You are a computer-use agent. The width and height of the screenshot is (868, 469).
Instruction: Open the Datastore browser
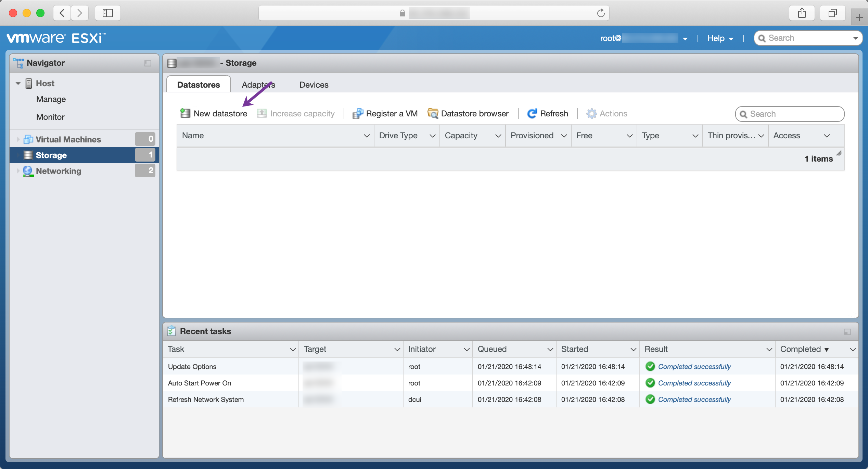pyautogui.click(x=468, y=113)
